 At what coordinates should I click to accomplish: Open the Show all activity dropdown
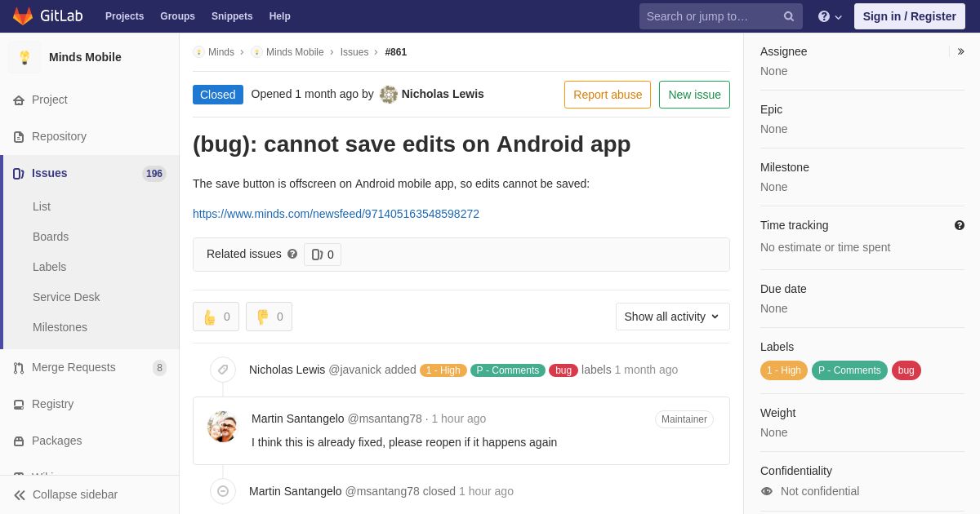(x=673, y=317)
